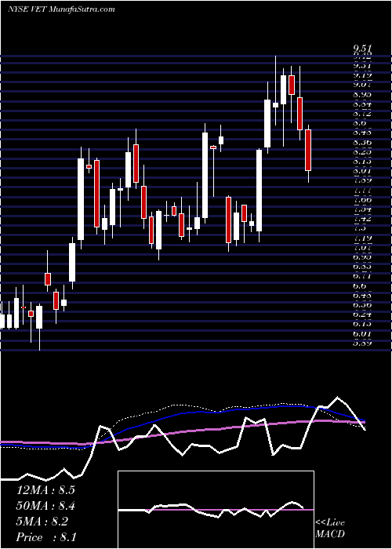Click the 9.51 top price label
Image resolution: width=392 pixels, height=549 pixels.
tap(362, 49)
